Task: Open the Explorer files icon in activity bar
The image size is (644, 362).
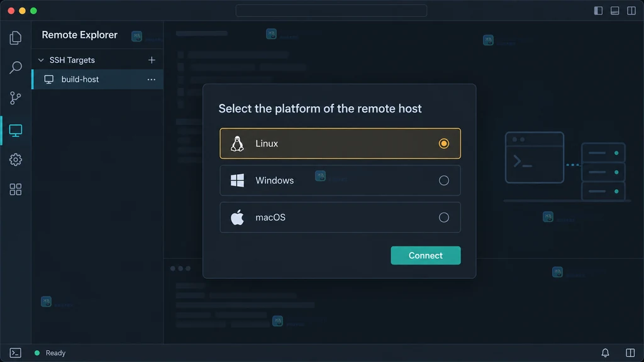Action: (x=16, y=38)
